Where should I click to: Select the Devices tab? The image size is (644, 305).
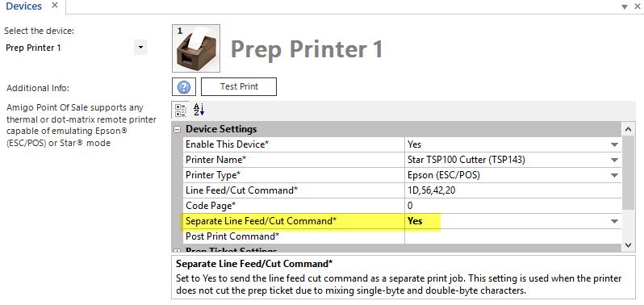(x=24, y=6)
